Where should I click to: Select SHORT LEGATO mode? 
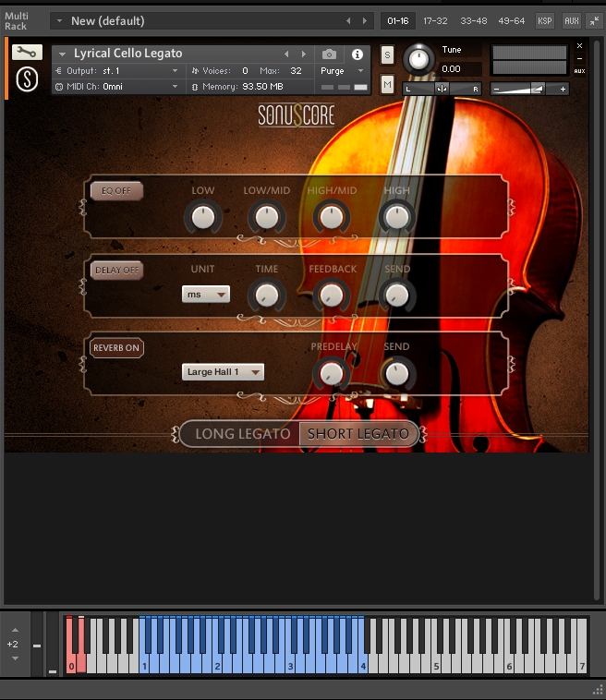point(358,433)
